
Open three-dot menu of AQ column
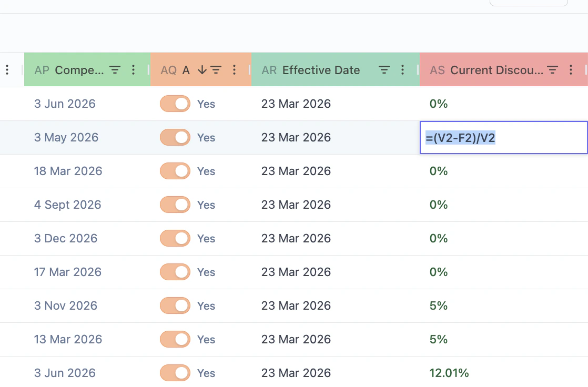(235, 70)
